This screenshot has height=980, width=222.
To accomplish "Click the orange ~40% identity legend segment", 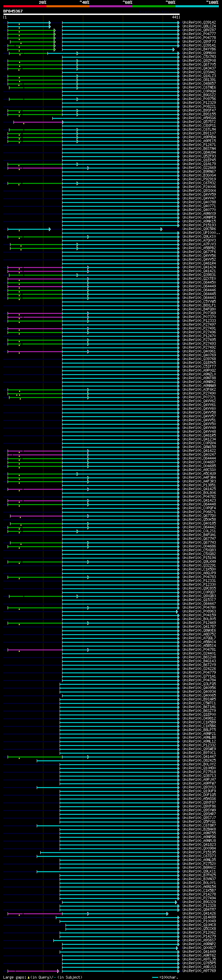I will tap(68, 6).
